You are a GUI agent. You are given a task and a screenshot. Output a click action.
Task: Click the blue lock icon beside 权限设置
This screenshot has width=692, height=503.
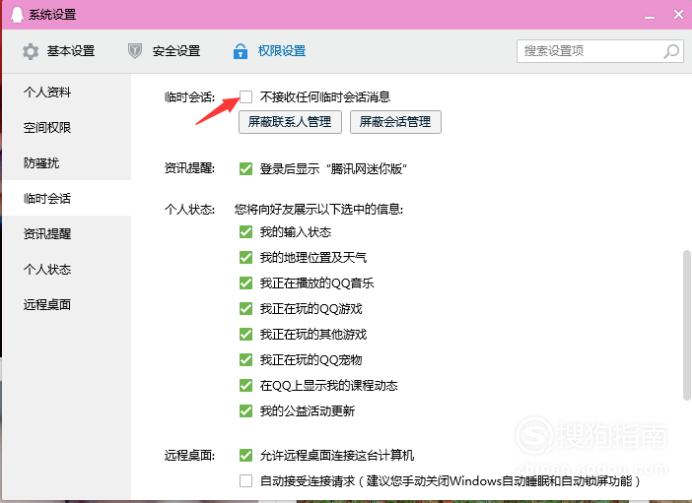coord(240,51)
